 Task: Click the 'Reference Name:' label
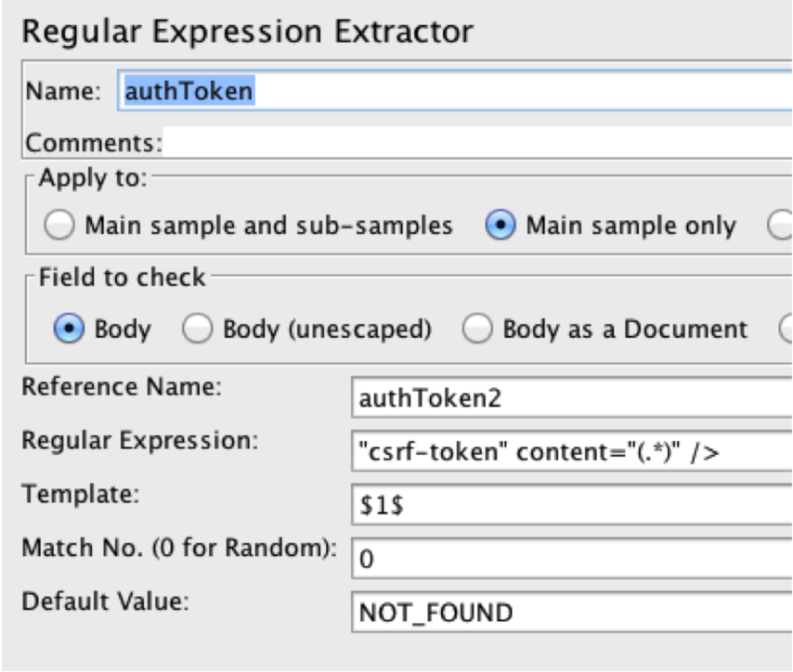click(x=121, y=387)
